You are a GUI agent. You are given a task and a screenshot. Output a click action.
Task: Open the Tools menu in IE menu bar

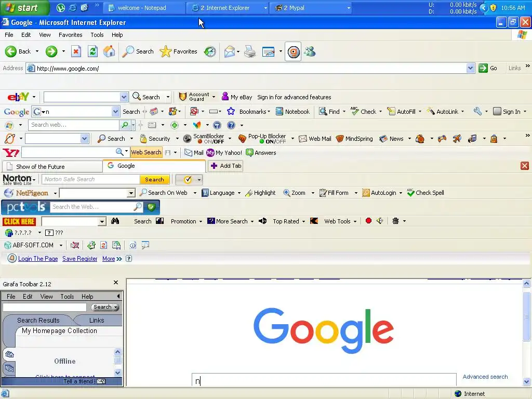tap(97, 35)
